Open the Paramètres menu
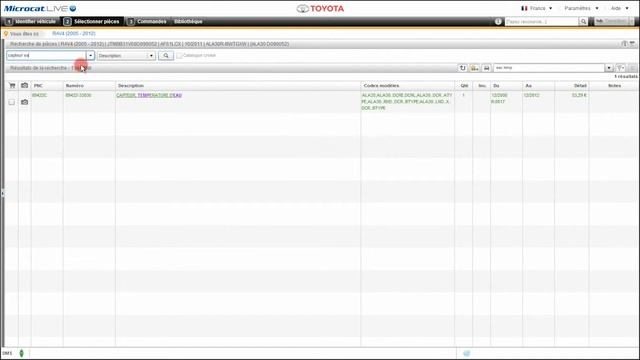The width and height of the screenshot is (640, 360). tap(581, 8)
